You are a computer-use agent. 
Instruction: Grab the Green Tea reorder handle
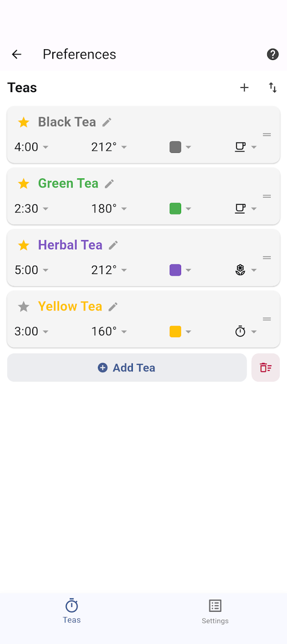click(267, 196)
